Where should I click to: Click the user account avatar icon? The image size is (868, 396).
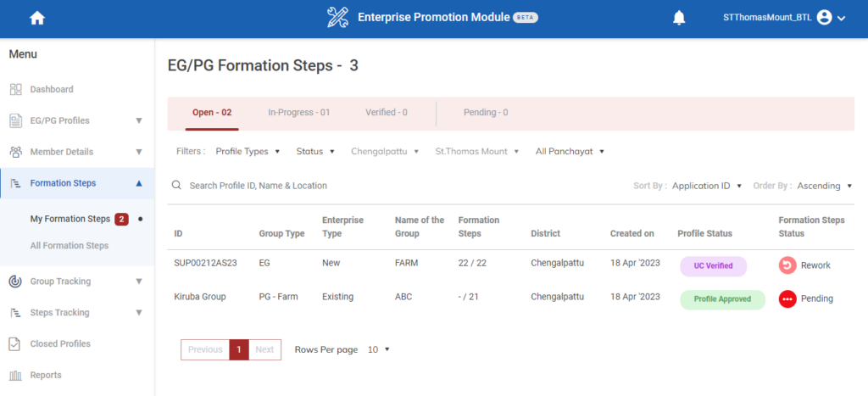[x=824, y=18]
